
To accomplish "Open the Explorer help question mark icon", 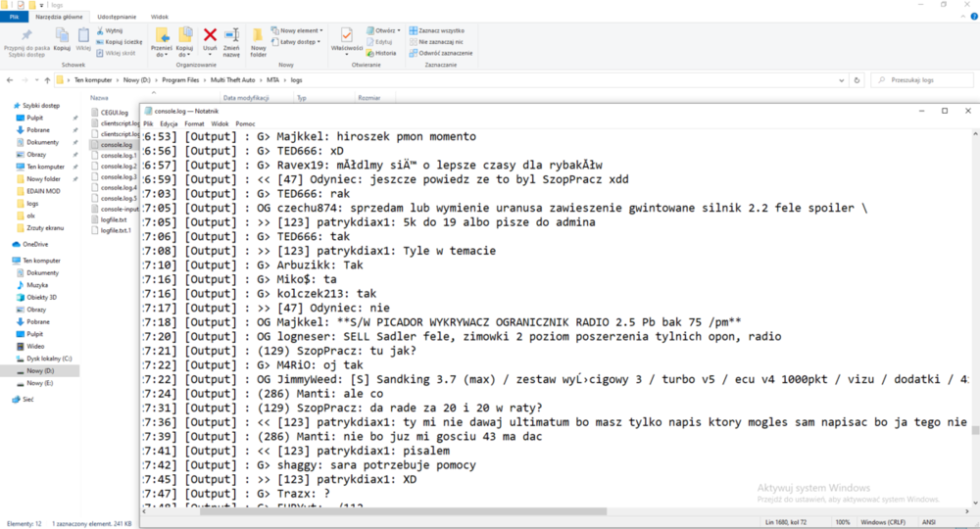I will tap(974, 17).
